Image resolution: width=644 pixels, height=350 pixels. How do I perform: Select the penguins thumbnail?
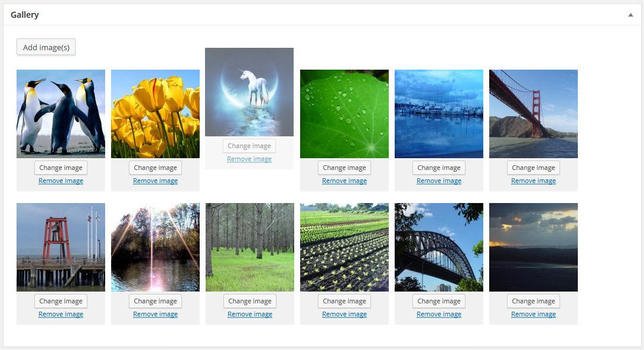(61, 114)
